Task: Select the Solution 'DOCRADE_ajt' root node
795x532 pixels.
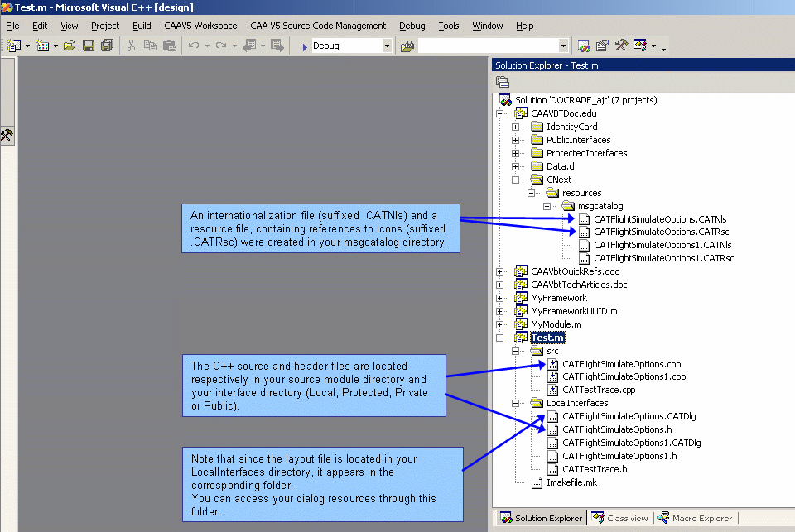Action: (585, 100)
